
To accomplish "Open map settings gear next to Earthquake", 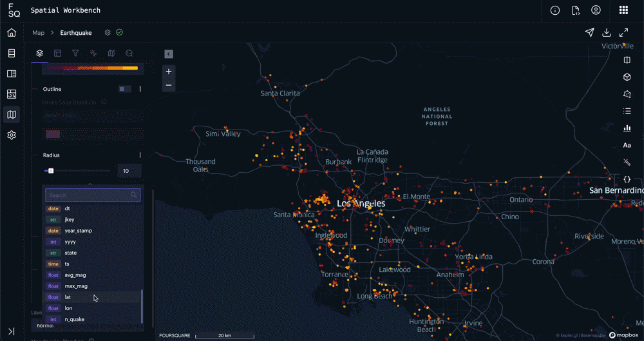I will coord(108,32).
